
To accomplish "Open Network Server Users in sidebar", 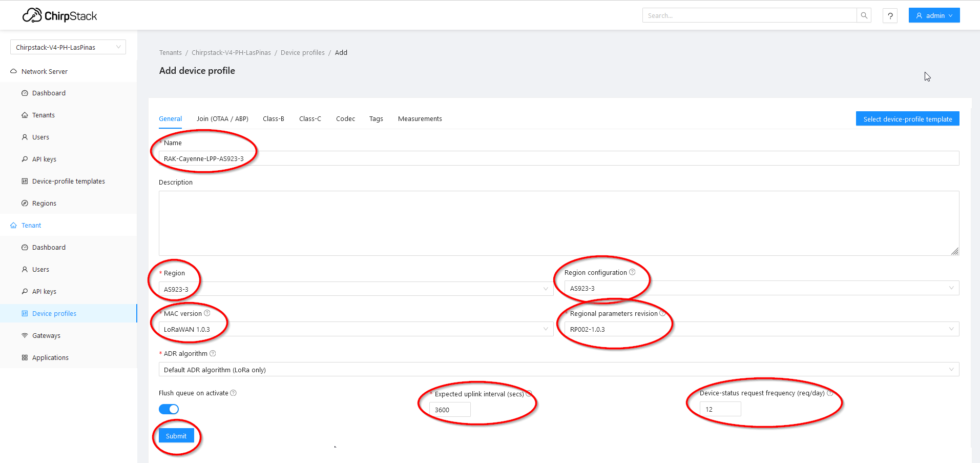I will tap(69, 137).
